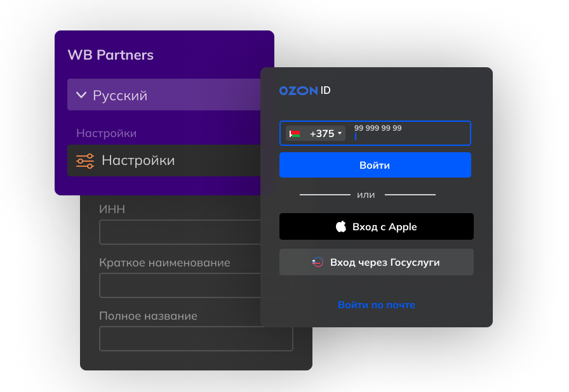Choose Вход через Госуслуги button
The height and width of the screenshot is (392, 569).
376,262
